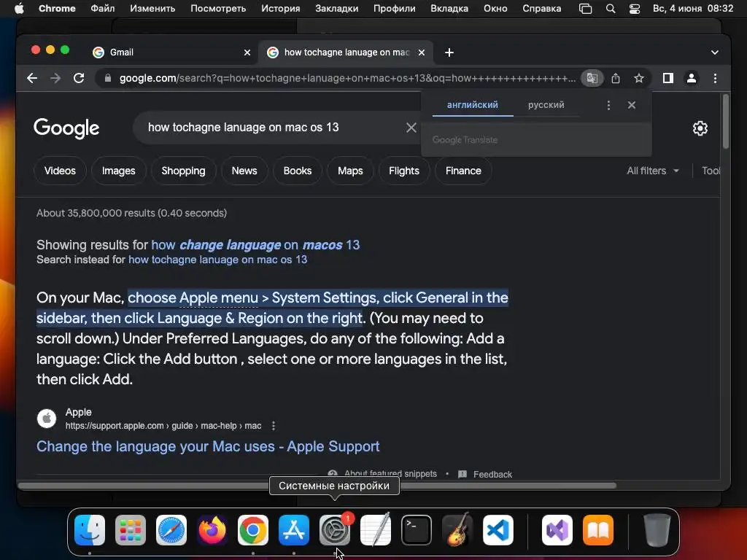Share this page via the share icon
The image size is (747, 560).
(x=616, y=78)
